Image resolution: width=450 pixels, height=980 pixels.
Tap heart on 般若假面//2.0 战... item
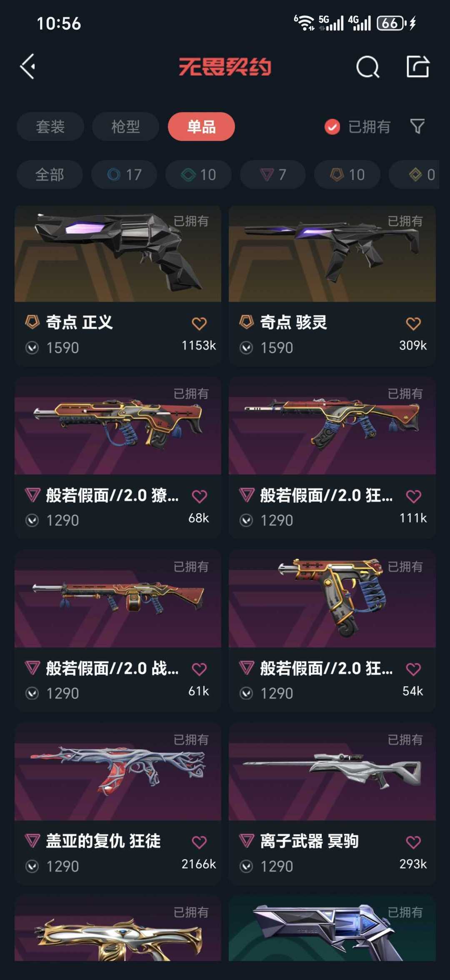(199, 669)
